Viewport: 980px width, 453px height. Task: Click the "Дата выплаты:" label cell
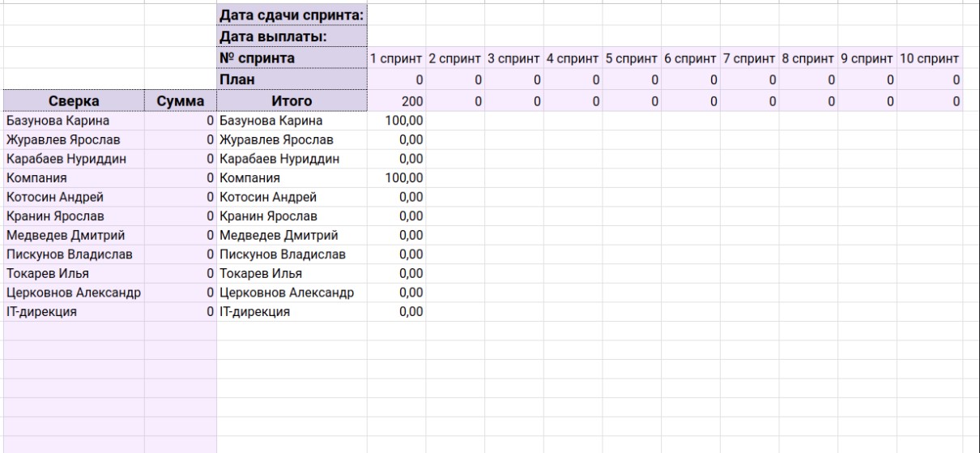pyautogui.click(x=292, y=36)
